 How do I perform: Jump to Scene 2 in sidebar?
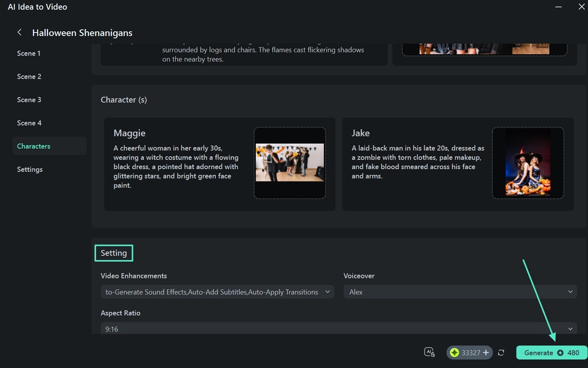[x=29, y=76]
